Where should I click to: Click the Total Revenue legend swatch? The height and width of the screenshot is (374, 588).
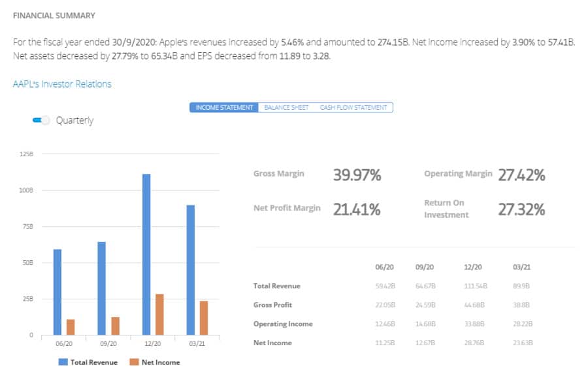click(x=63, y=362)
